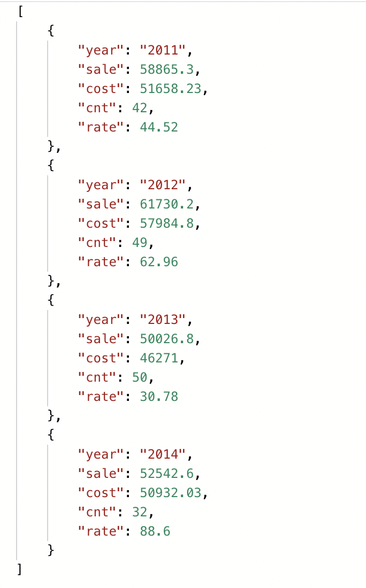Select the rate value 62.96
The height and width of the screenshot is (588, 366).
click(x=159, y=262)
